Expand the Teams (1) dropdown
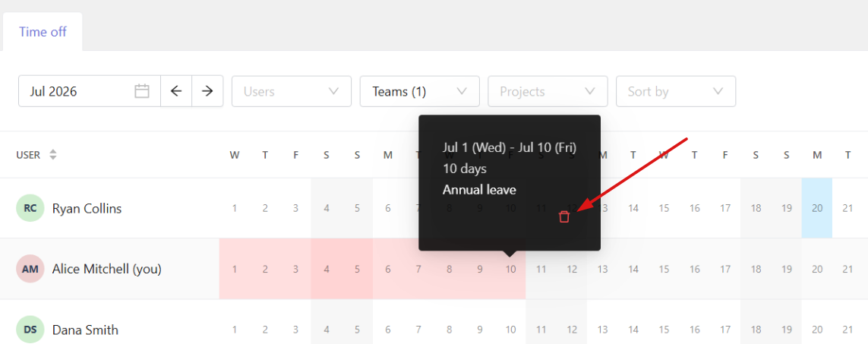The width and height of the screenshot is (868, 344). pyautogui.click(x=420, y=91)
